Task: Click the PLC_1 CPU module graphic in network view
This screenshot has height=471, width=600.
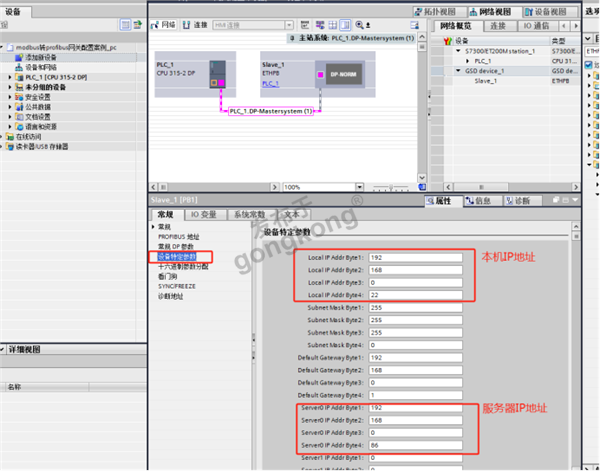Action: point(217,74)
